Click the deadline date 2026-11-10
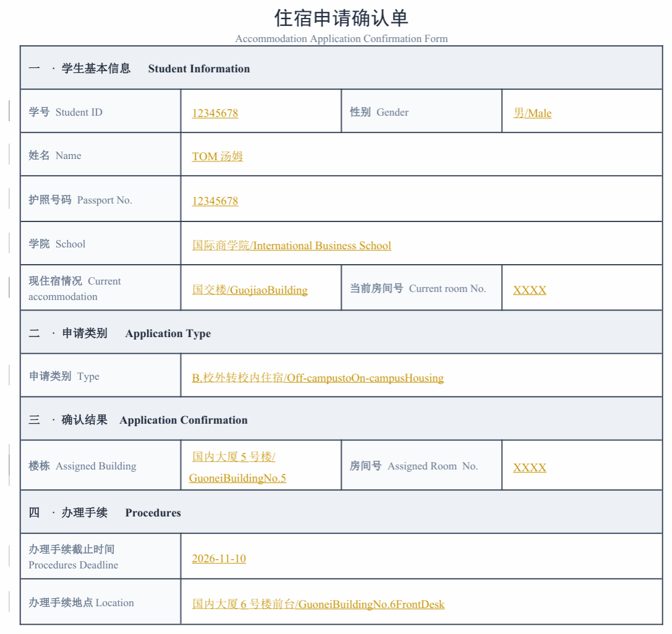672x634 pixels. (219, 559)
